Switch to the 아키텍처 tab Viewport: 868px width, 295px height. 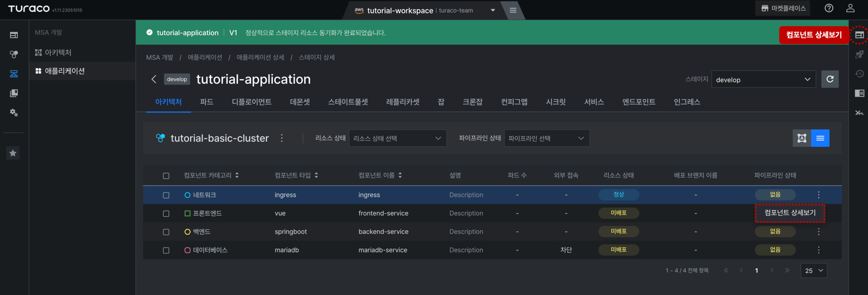[x=169, y=102]
